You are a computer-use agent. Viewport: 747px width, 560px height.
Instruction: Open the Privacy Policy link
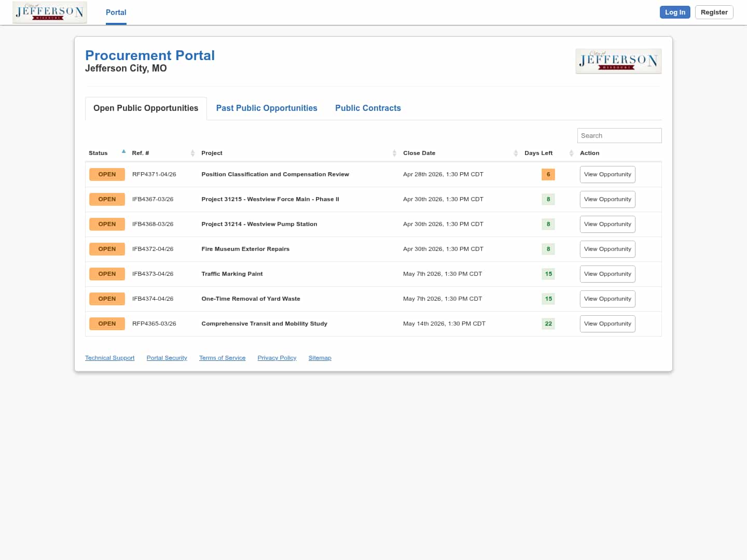coord(276,358)
